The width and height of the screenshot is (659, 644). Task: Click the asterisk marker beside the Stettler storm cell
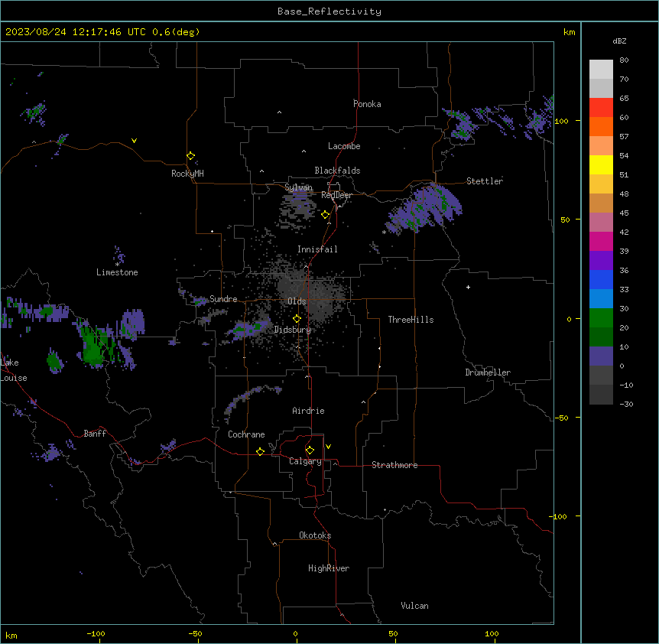tap(384, 233)
